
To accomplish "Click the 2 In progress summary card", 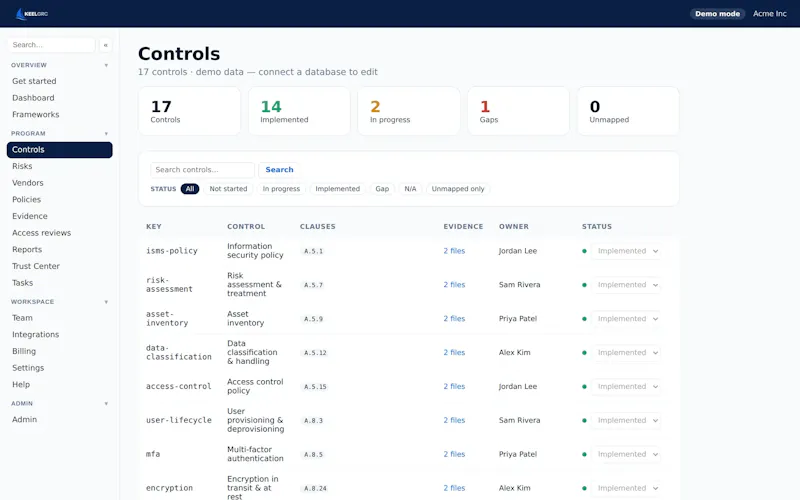I will (x=409, y=111).
